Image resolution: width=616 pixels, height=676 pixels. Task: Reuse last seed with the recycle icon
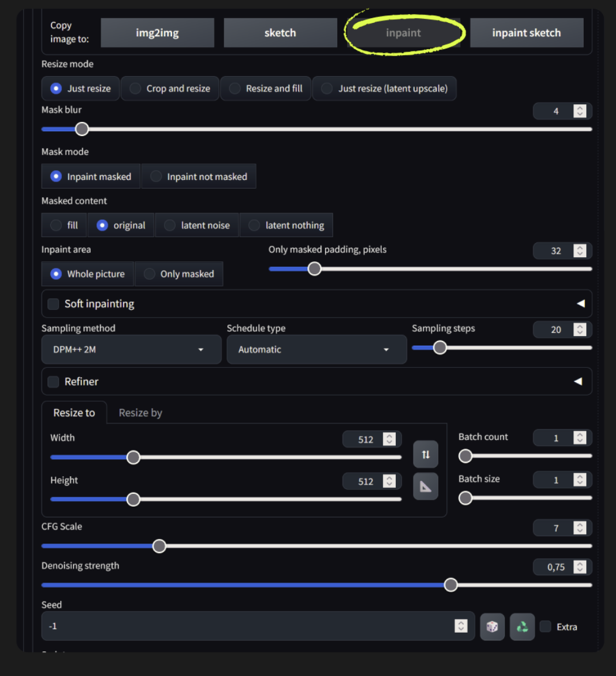[522, 626]
